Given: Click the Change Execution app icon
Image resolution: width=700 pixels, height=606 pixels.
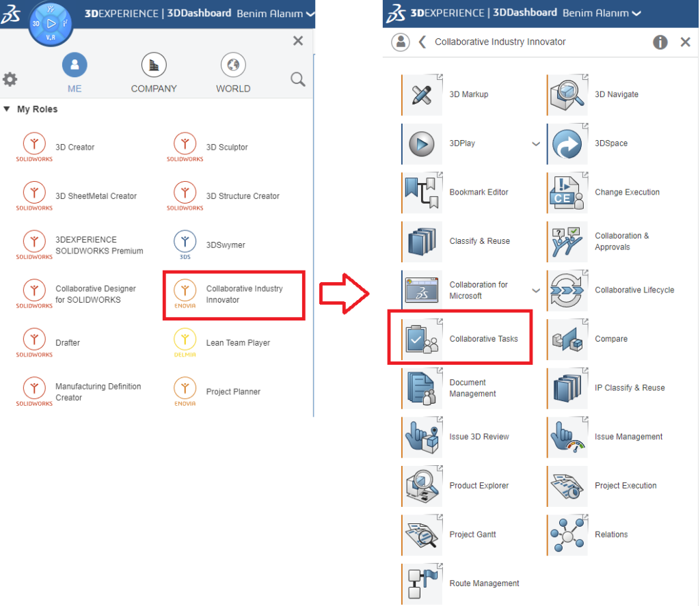Looking at the screenshot, I should (567, 193).
